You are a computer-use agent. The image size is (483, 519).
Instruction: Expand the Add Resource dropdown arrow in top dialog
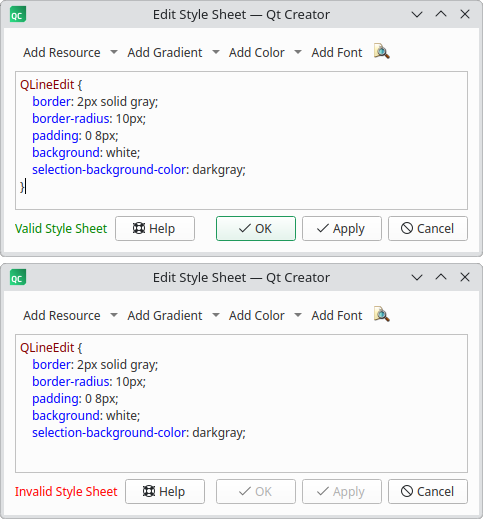[x=114, y=52]
